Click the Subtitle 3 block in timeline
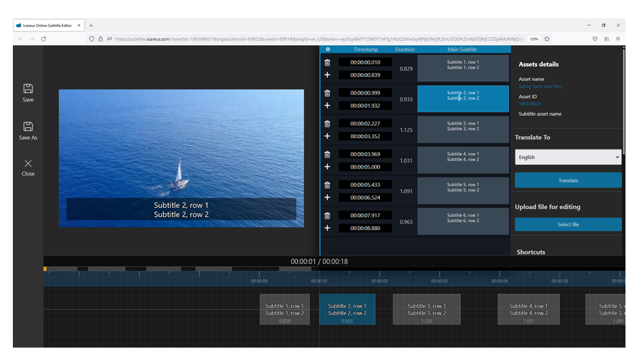The height and width of the screenshot is (364, 639). [426, 309]
